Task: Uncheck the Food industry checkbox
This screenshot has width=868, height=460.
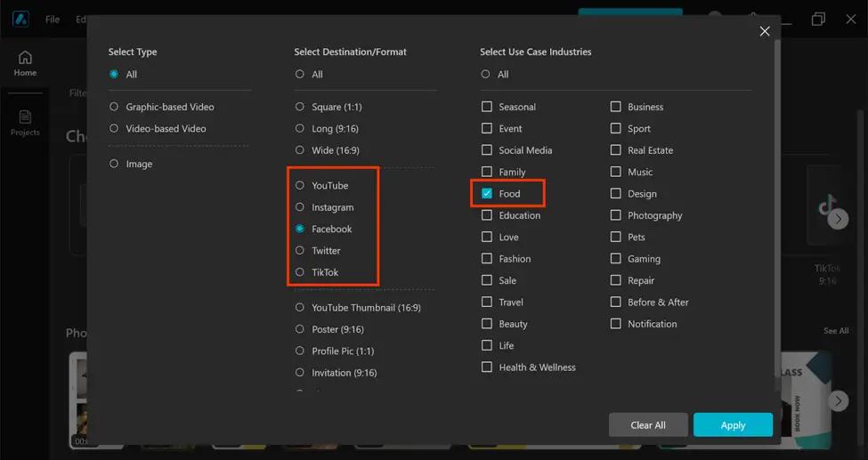Action: click(x=487, y=193)
